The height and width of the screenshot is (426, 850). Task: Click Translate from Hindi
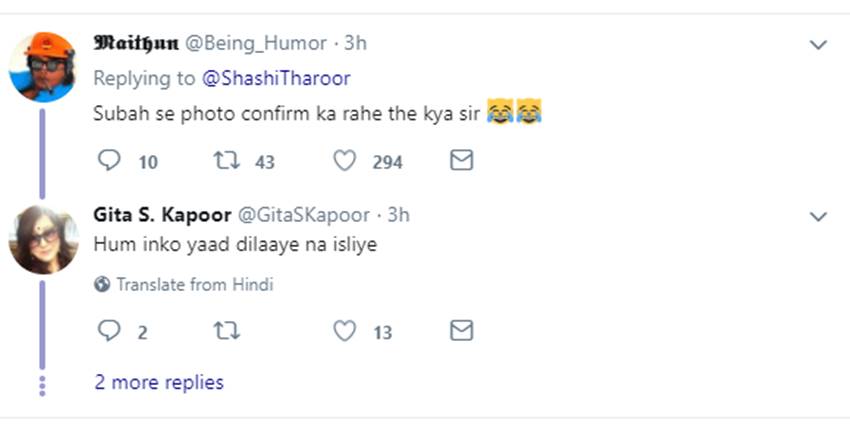click(194, 285)
